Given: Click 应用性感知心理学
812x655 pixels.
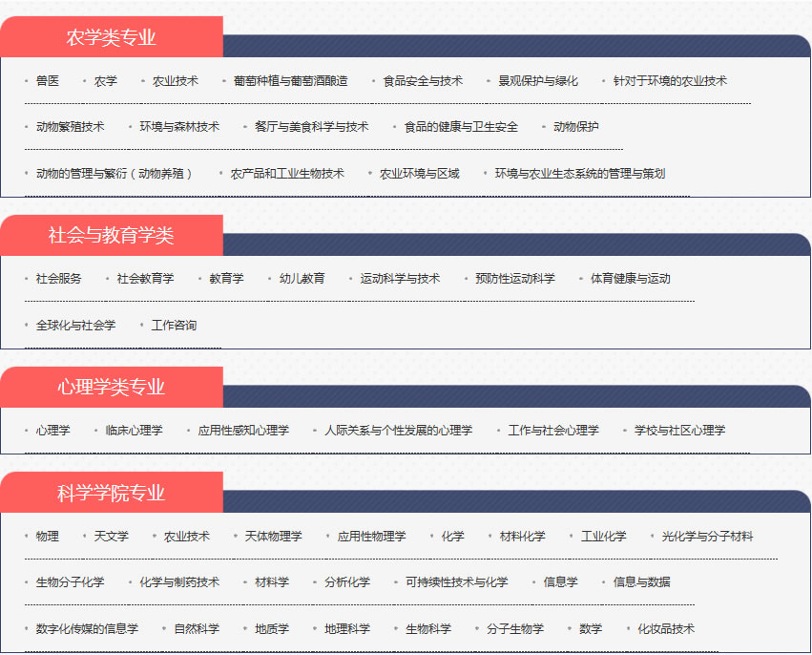Looking at the screenshot, I should tap(243, 431).
